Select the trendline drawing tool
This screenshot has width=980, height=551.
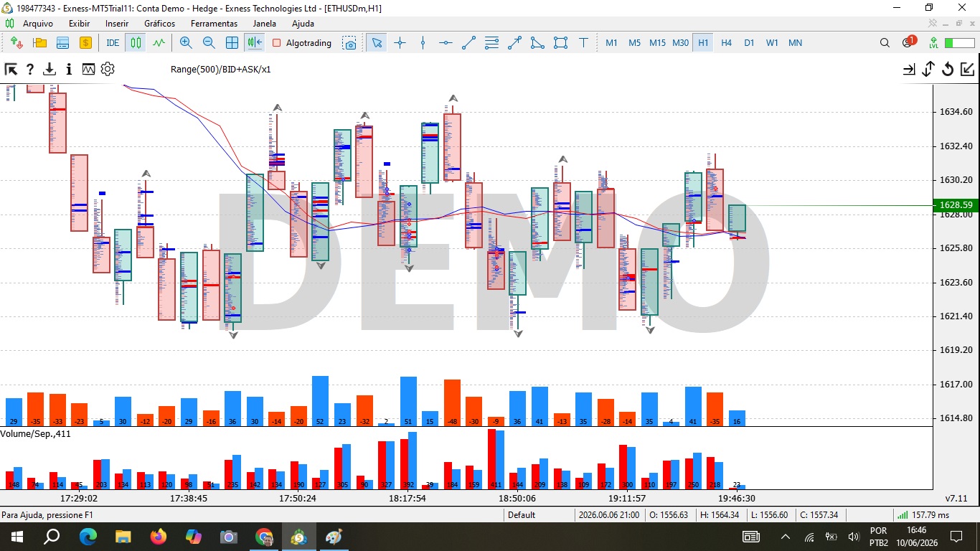[468, 43]
